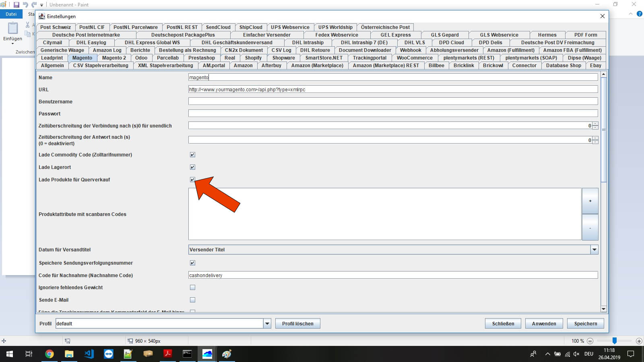Switch to the Magento 2 tab
This screenshot has height=362, width=644.
tap(114, 58)
